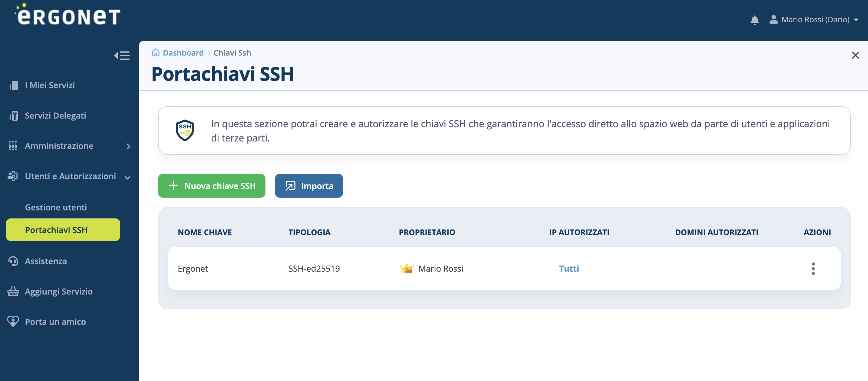Viewport: 868px width, 381px height.
Task: Go to Servizi Delegati
Action: tap(55, 116)
